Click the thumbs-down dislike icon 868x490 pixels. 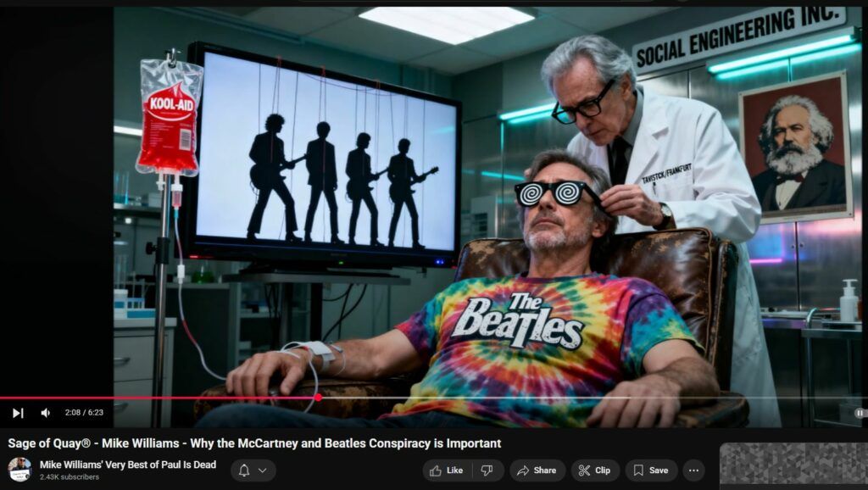487,471
